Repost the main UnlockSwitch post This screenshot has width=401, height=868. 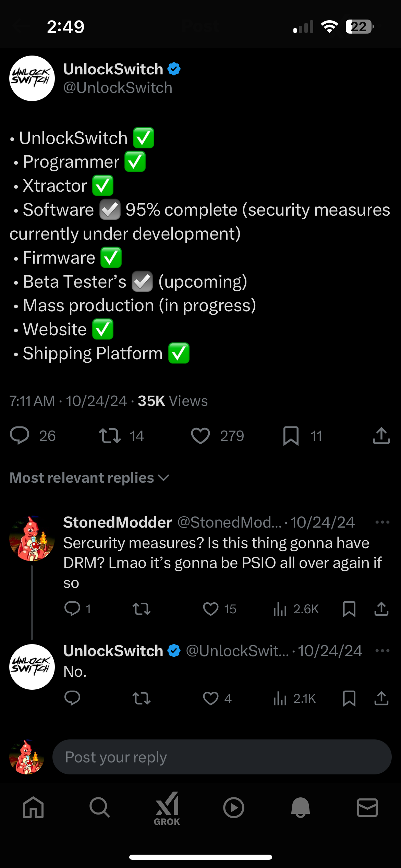pos(110,436)
